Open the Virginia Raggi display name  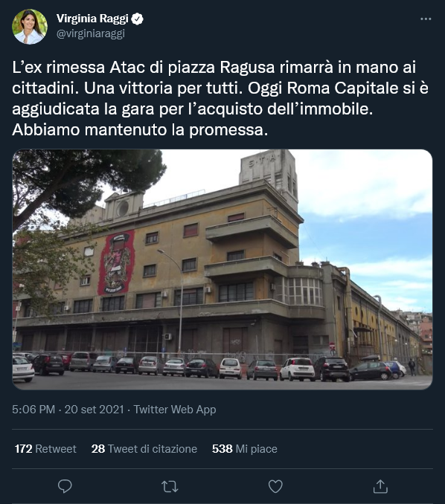[x=92, y=19]
